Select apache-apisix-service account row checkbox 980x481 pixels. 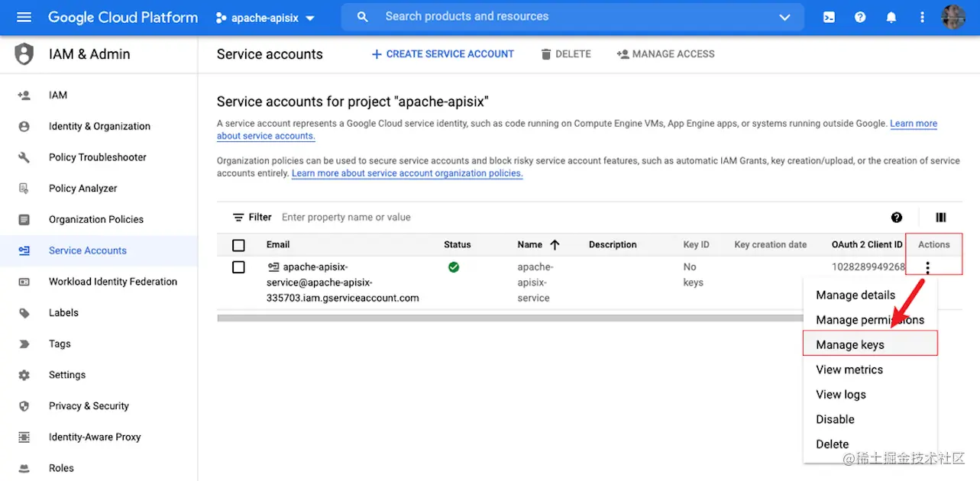pos(238,267)
